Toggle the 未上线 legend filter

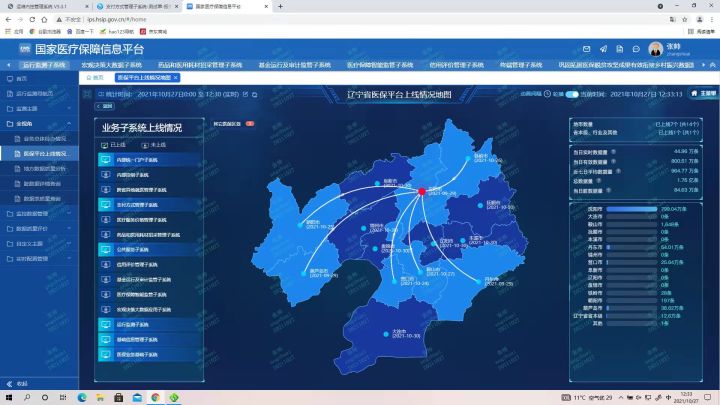pyautogui.click(x=154, y=145)
